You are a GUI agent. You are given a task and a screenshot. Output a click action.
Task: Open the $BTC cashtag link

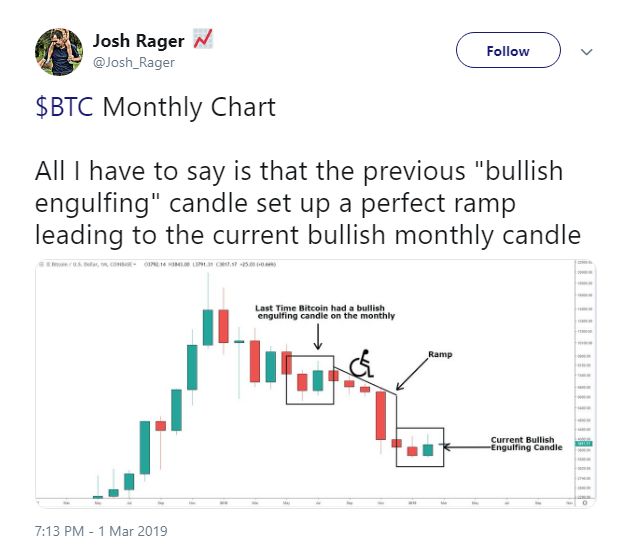[63, 107]
